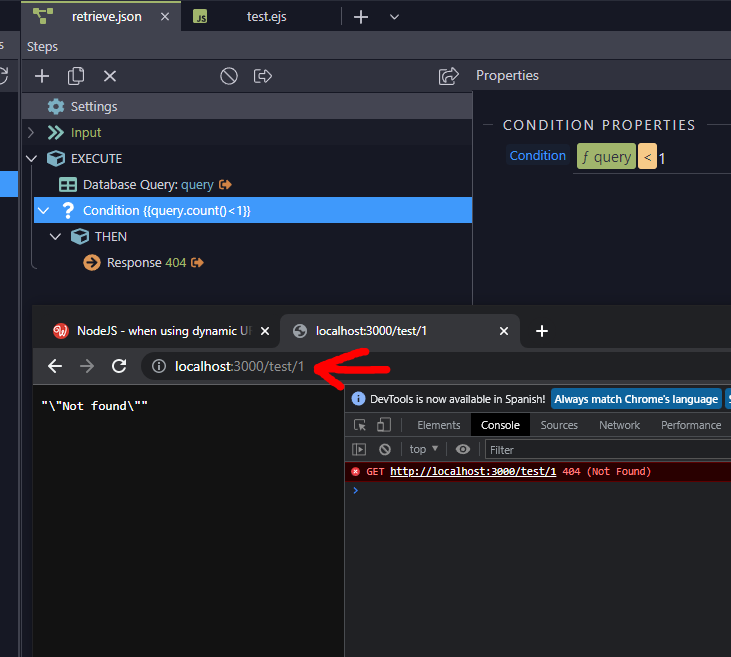This screenshot has height=657, width=731.
Task: Select the EXECUTE cube icon
Action: [56, 159]
